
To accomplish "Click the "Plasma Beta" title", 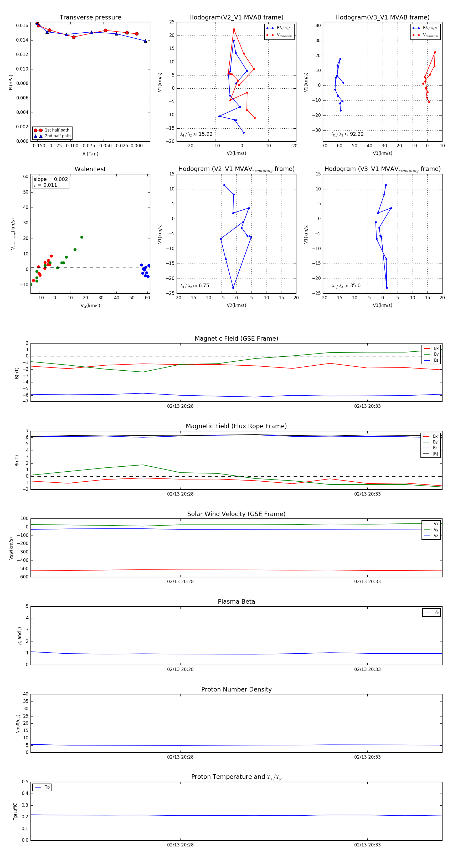I will [236, 602].
